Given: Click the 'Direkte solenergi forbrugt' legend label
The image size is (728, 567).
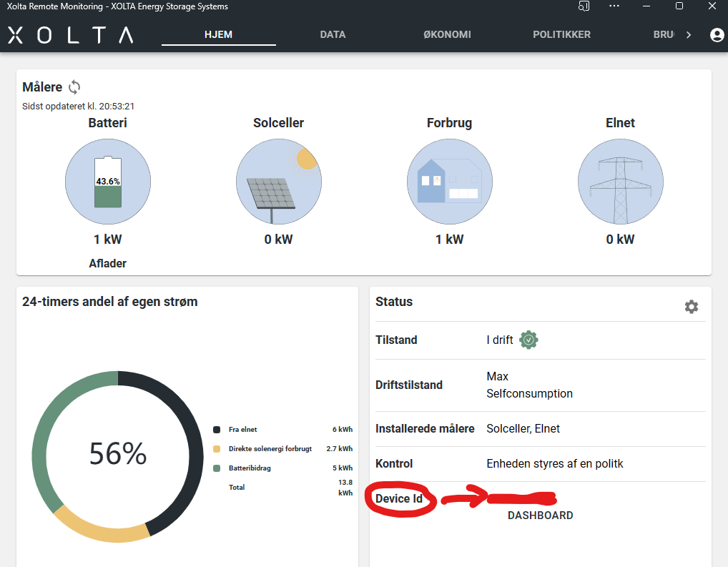Looking at the screenshot, I should (x=270, y=448).
